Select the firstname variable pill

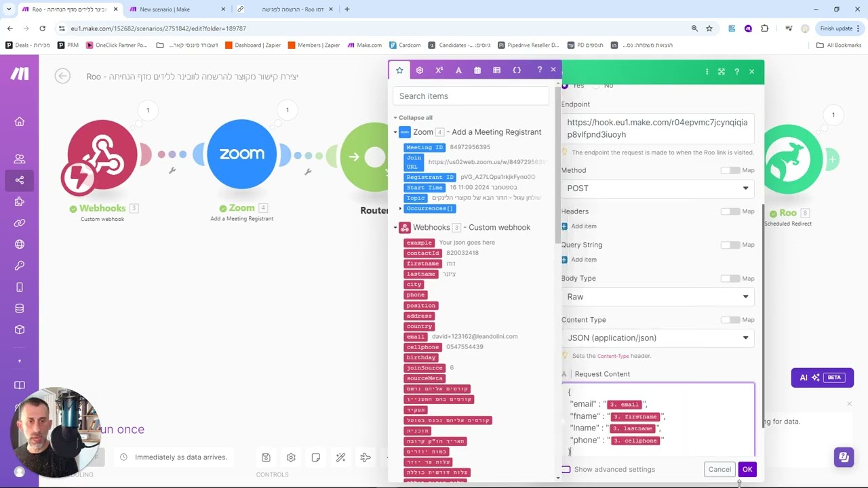422,264
